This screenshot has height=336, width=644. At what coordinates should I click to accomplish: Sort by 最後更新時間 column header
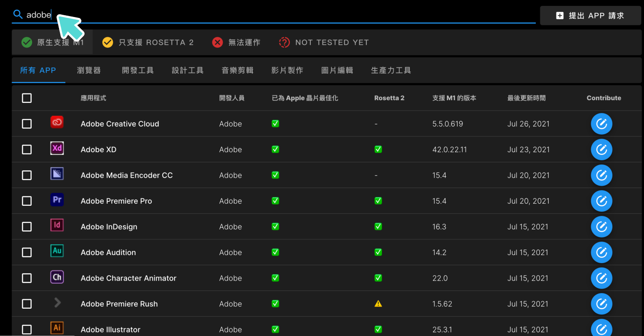pos(526,98)
